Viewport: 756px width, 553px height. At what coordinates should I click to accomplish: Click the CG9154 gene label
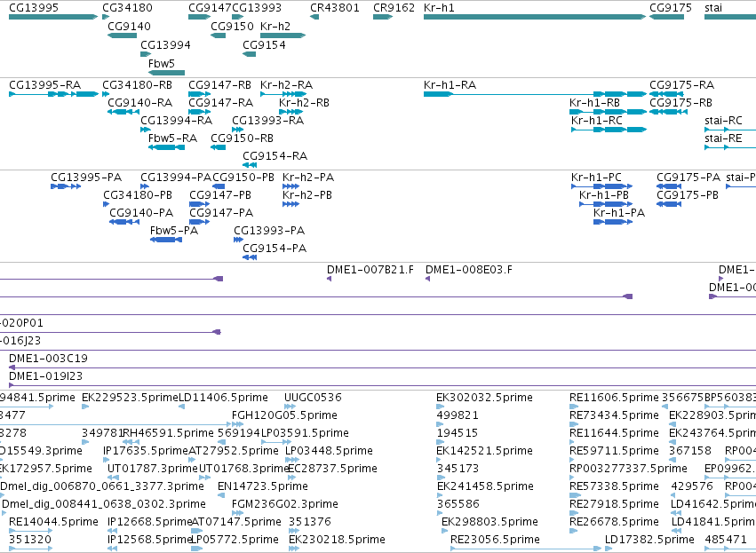(264, 44)
